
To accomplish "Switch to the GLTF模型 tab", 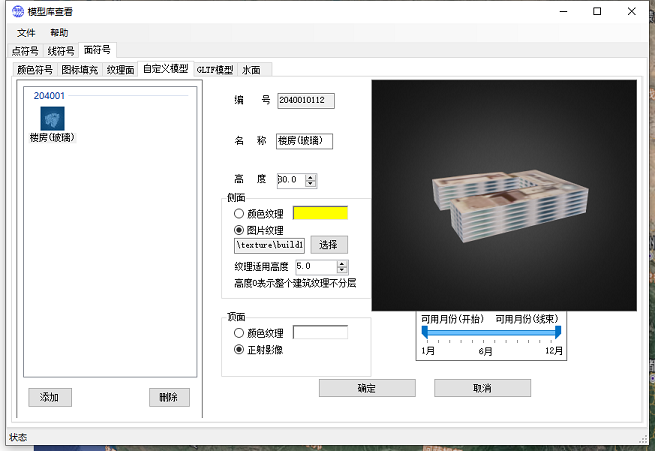I will [x=214, y=70].
